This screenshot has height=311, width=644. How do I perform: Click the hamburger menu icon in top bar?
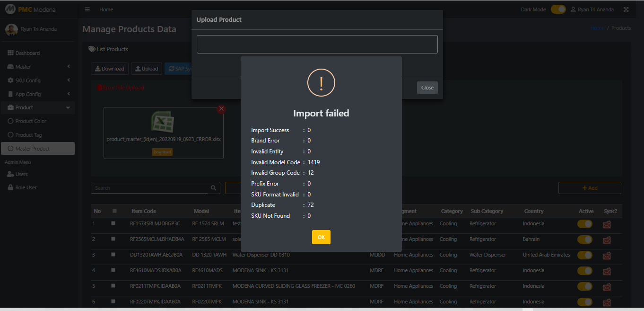pyautogui.click(x=87, y=9)
